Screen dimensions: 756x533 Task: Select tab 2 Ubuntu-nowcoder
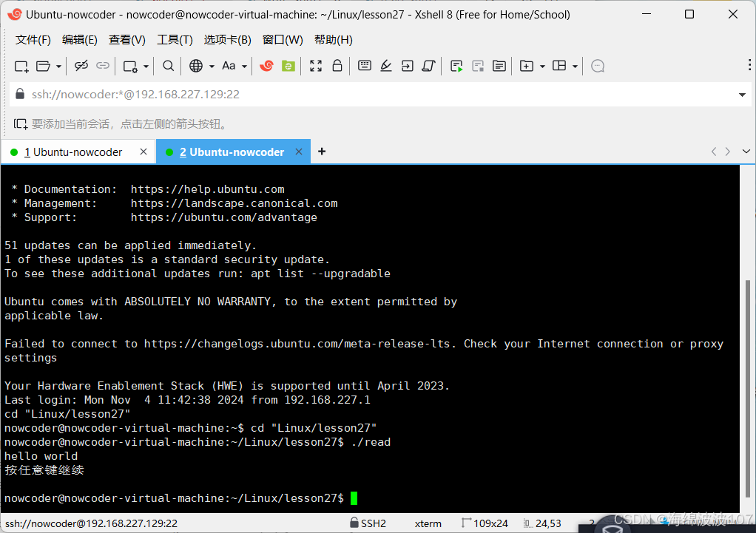[x=232, y=152]
